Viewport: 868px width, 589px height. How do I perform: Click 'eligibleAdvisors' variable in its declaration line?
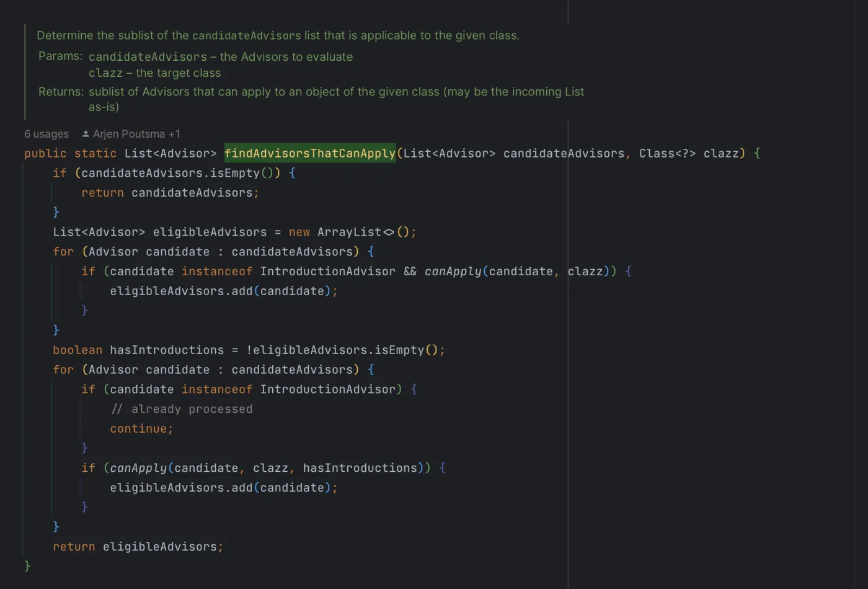coord(210,232)
